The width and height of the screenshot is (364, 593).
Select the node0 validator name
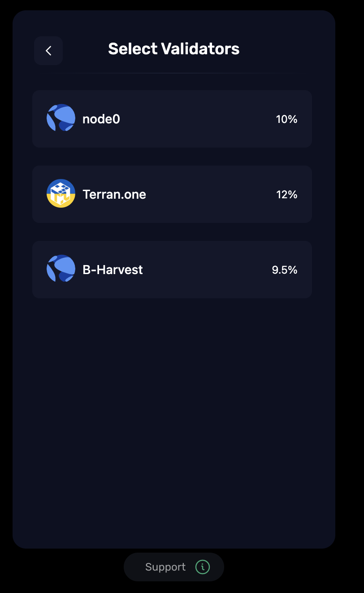[x=101, y=119]
